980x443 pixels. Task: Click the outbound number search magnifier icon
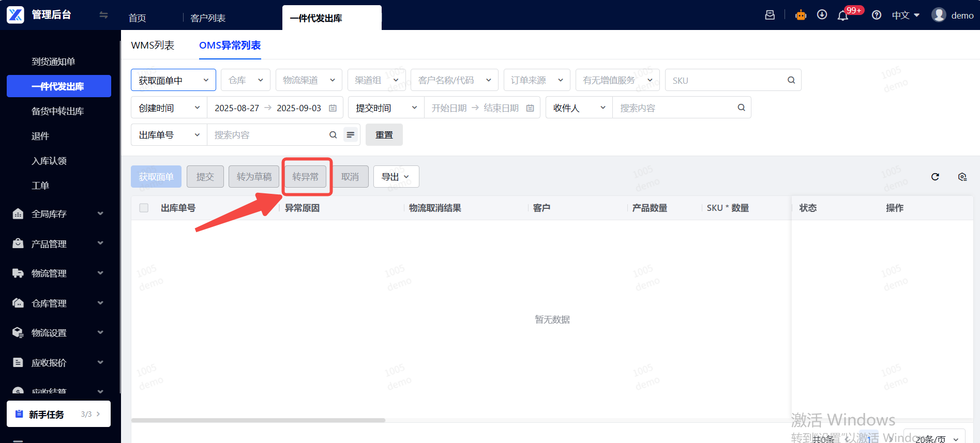tap(333, 135)
